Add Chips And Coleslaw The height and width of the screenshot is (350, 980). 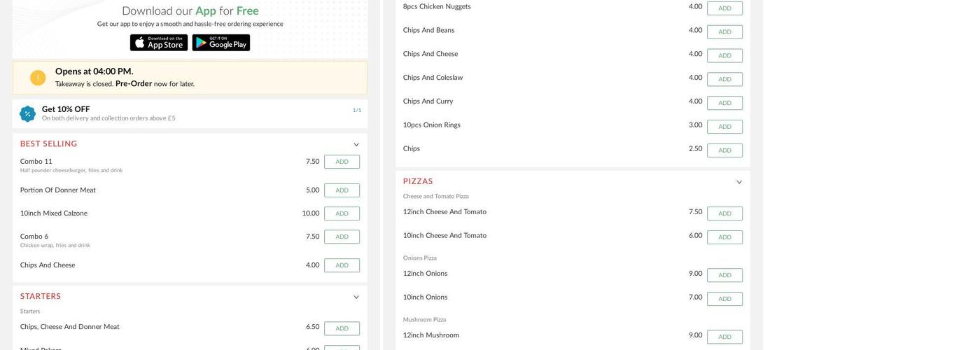[x=724, y=79]
